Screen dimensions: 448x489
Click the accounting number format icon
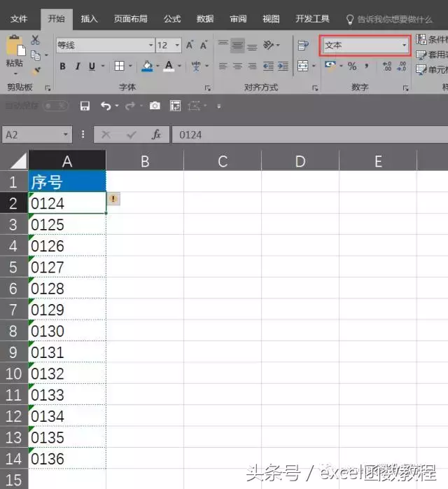pos(330,65)
